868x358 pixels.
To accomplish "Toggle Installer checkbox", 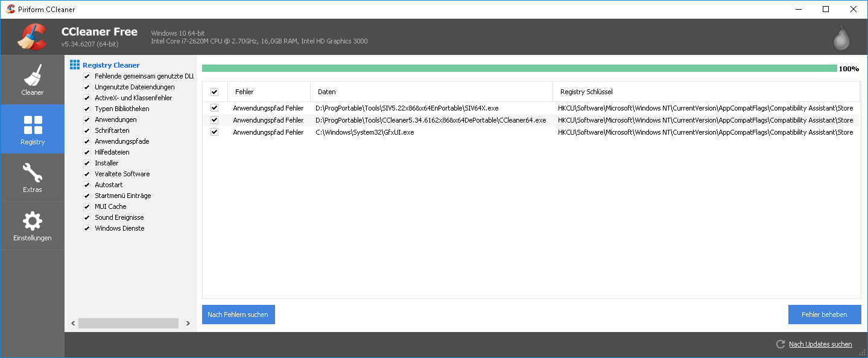I will (x=87, y=164).
